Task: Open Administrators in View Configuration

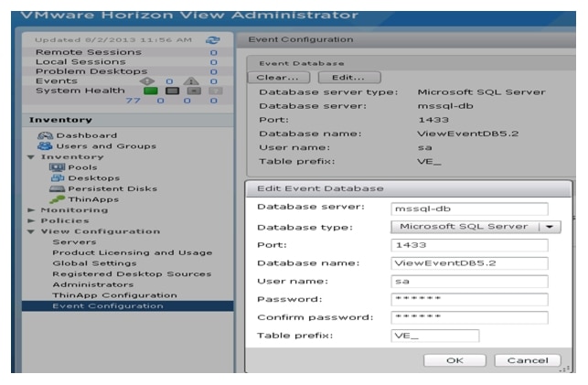Action: click(93, 284)
